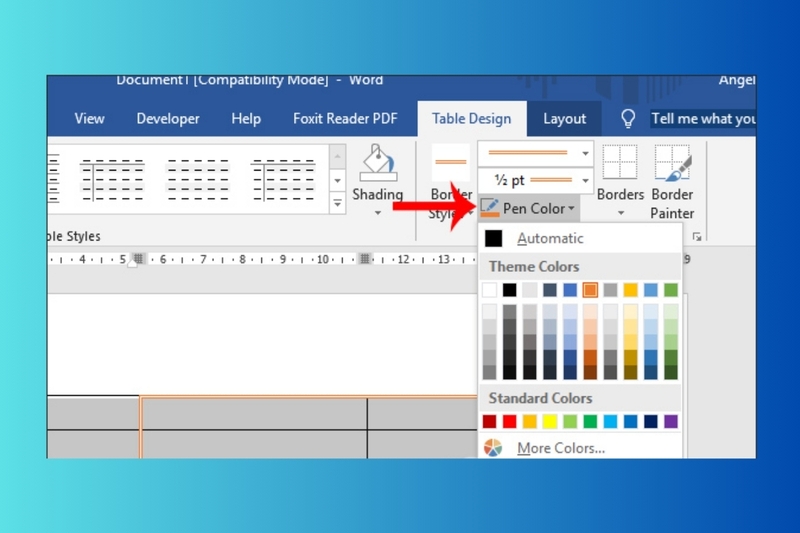
Task: Switch to the Layout tab
Action: pyautogui.click(x=564, y=119)
